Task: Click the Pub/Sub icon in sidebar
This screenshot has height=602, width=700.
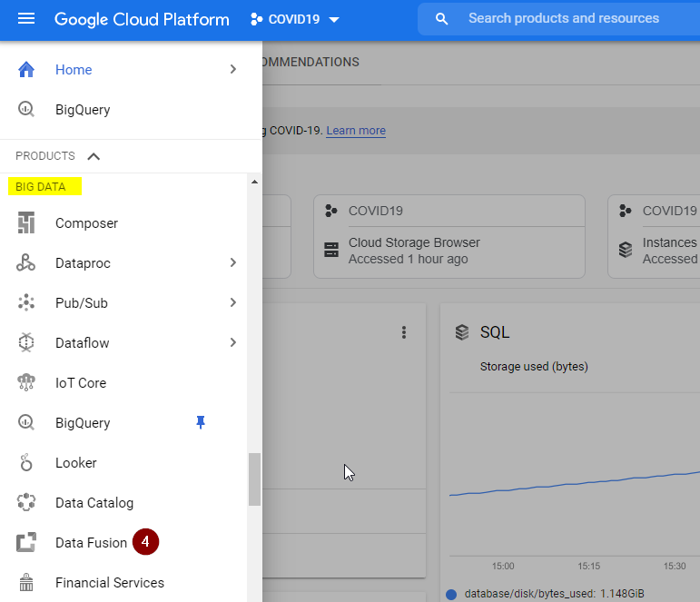Action: [x=26, y=303]
